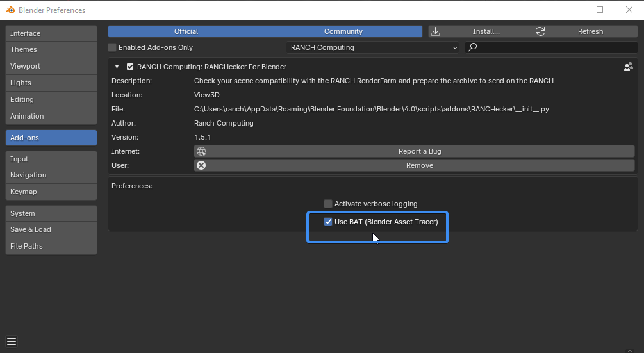Viewport: 644px width, 353px height.
Task: Click the Refresh button
Action: tap(585, 31)
